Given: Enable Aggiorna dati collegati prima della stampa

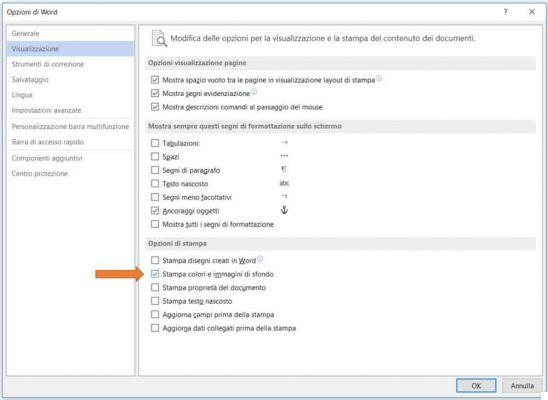Looking at the screenshot, I should coord(155,328).
